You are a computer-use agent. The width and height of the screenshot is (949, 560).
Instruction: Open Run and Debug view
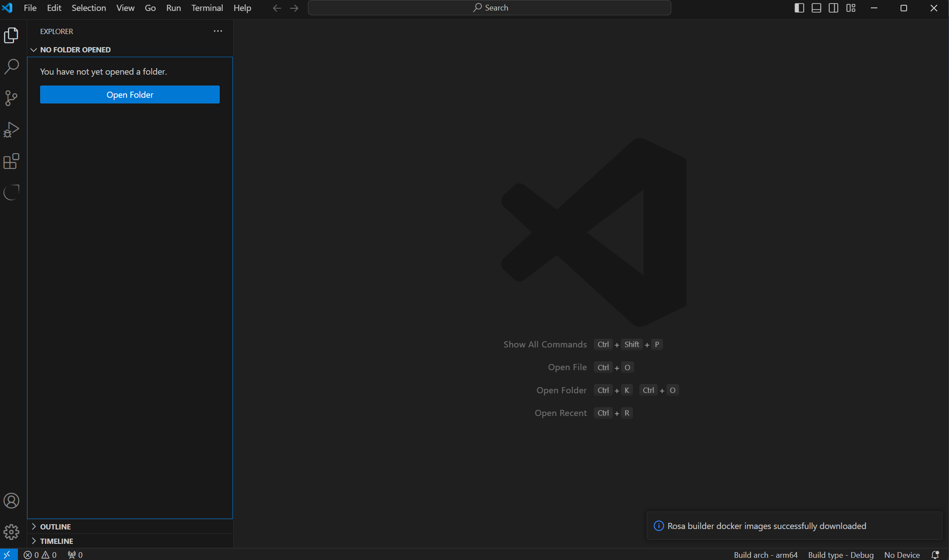[x=11, y=130]
